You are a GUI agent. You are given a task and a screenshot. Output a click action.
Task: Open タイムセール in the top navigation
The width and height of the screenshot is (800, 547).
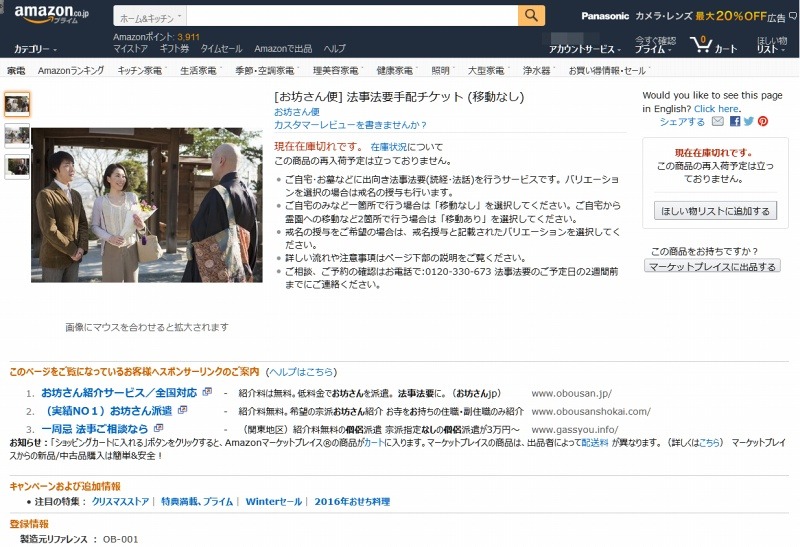pos(221,48)
